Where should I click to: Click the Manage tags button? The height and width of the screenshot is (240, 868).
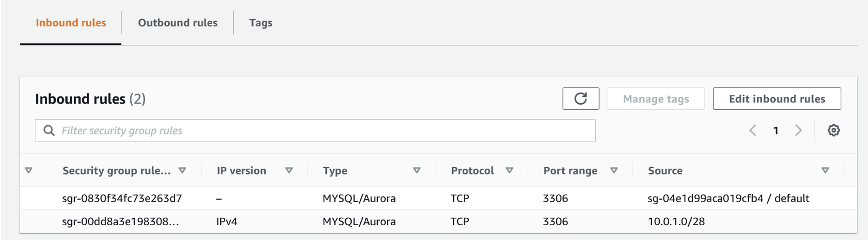[656, 99]
